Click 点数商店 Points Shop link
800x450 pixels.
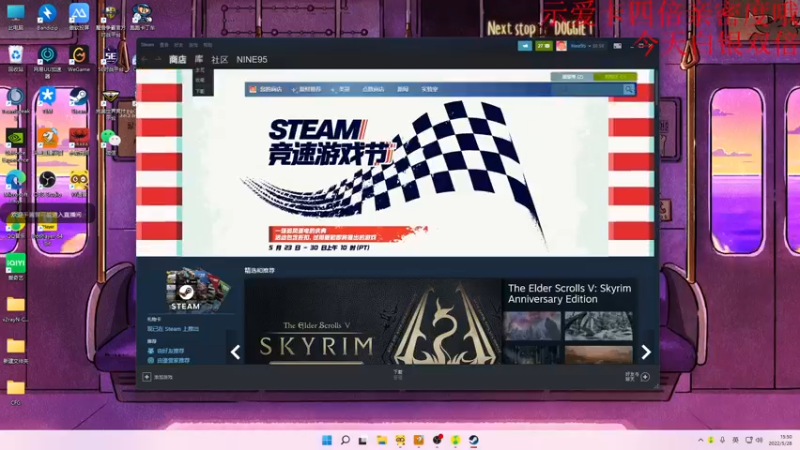point(373,89)
